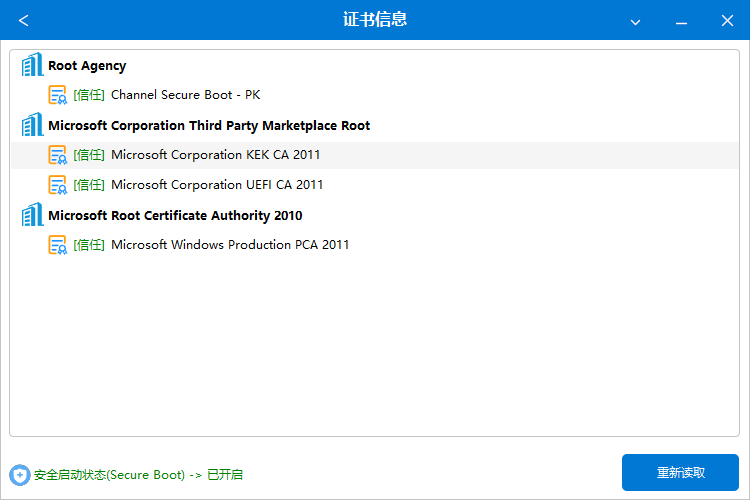This screenshot has height=500, width=750.
Task: Click the Third Party Marketplace Root building icon
Action: pos(32,124)
